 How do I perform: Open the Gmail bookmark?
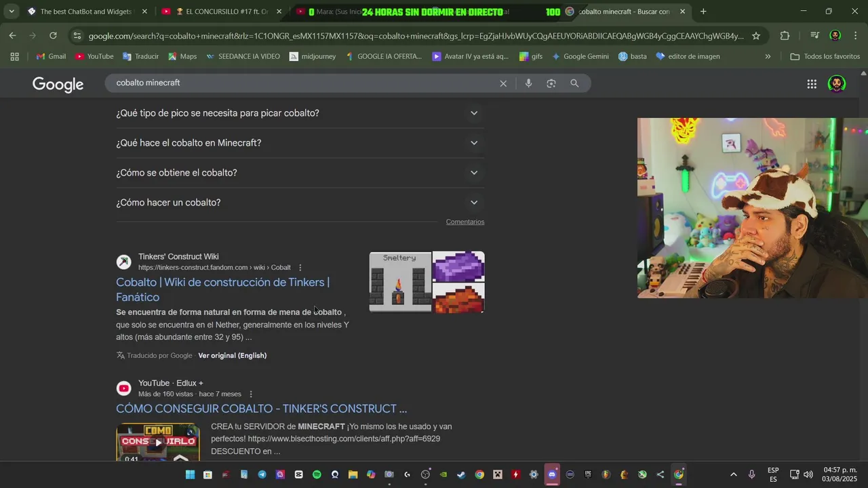[x=51, y=56]
